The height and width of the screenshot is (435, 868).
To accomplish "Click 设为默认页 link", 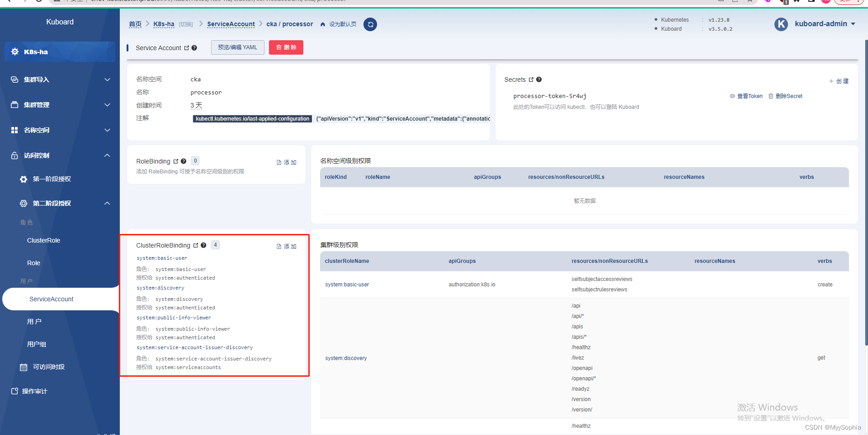I will [x=343, y=24].
